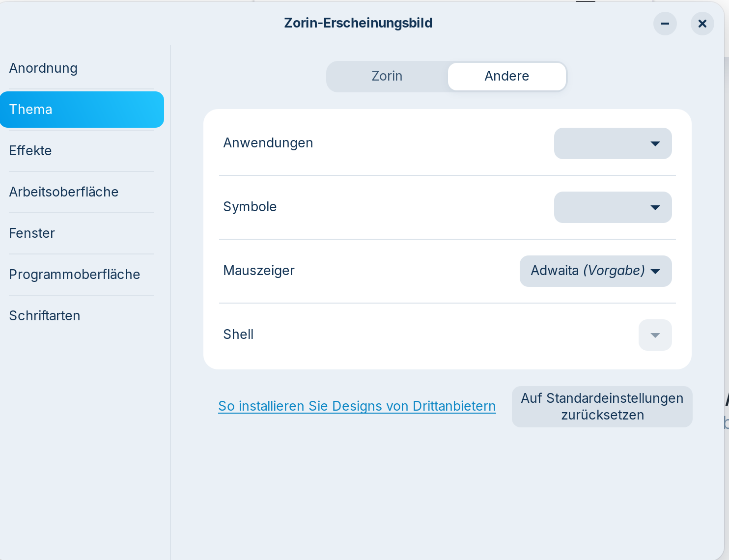The image size is (729, 560).
Task: Click the Anwendungen row label
Action: point(268,143)
